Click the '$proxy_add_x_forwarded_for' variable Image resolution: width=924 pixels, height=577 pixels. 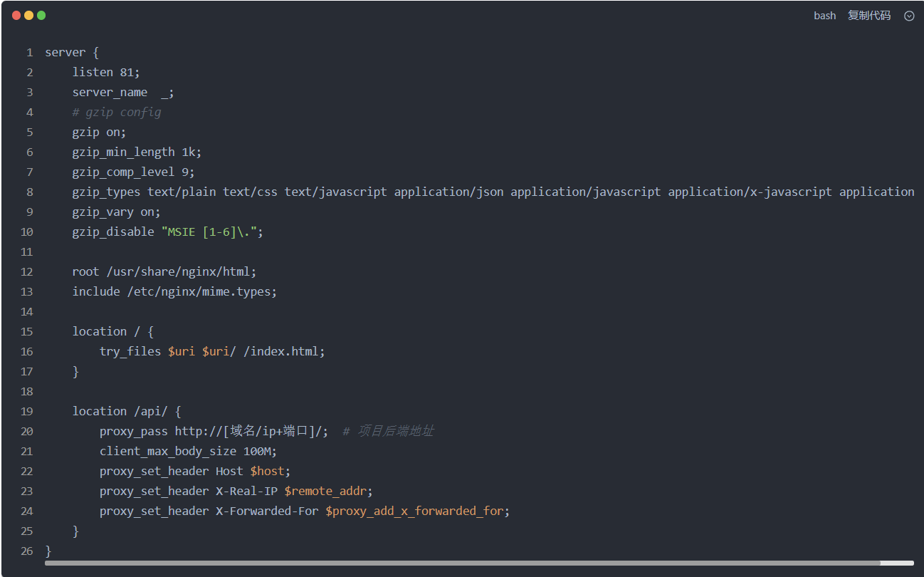point(414,511)
